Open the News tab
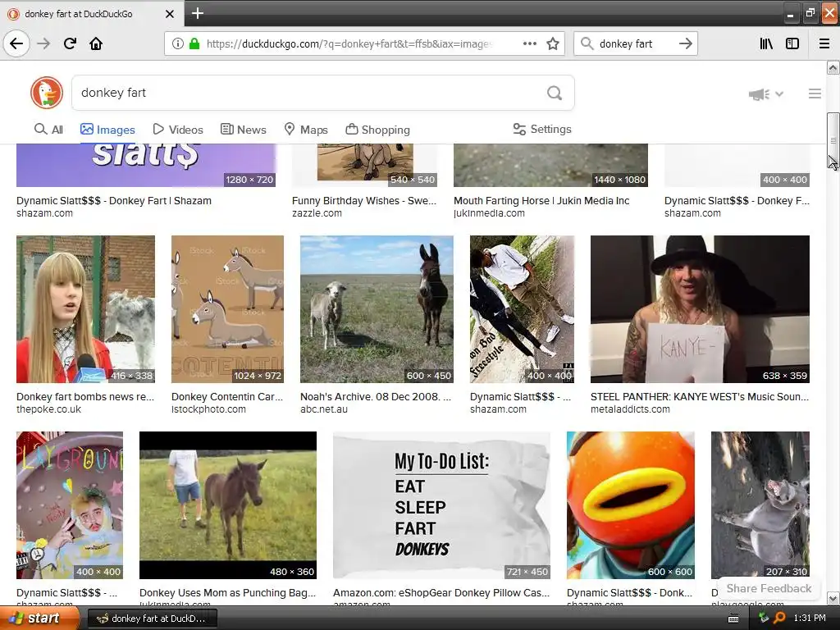Image resolution: width=840 pixels, height=630 pixels. 243,129
